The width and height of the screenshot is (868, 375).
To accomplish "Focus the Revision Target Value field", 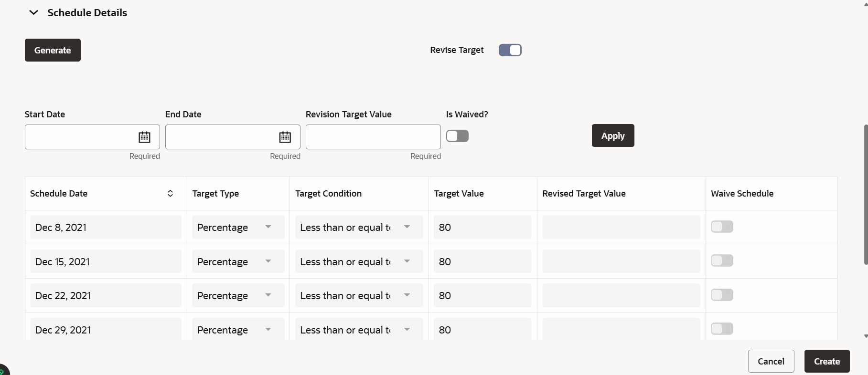I will [373, 137].
